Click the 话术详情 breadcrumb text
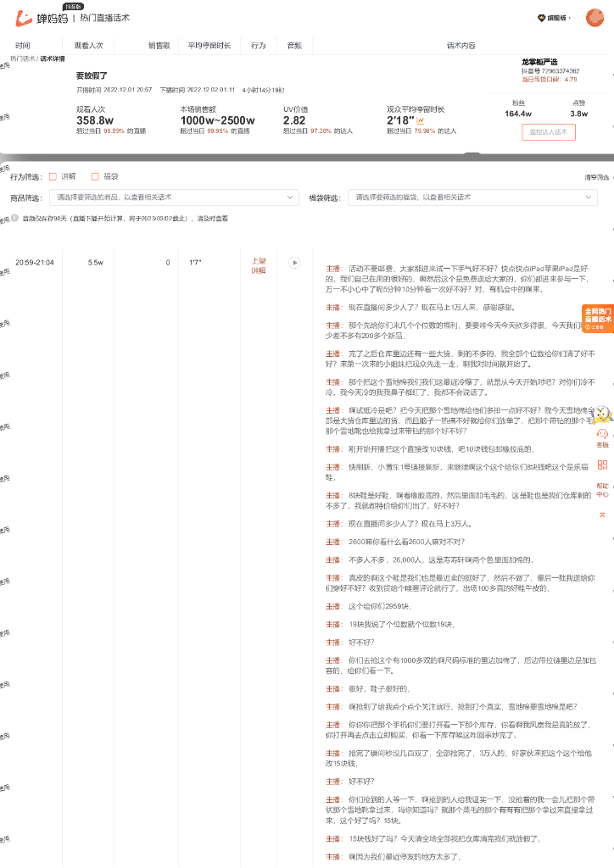The height and width of the screenshot is (868, 614). coord(53,58)
